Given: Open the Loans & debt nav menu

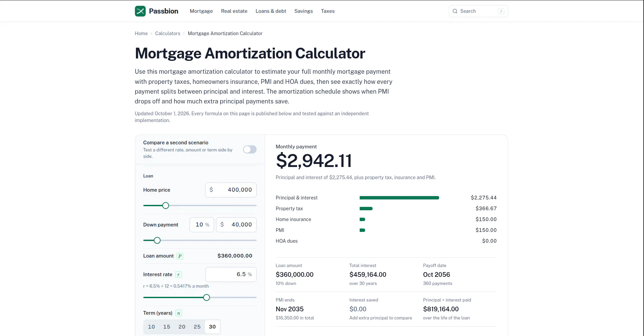Looking at the screenshot, I should pos(271,11).
